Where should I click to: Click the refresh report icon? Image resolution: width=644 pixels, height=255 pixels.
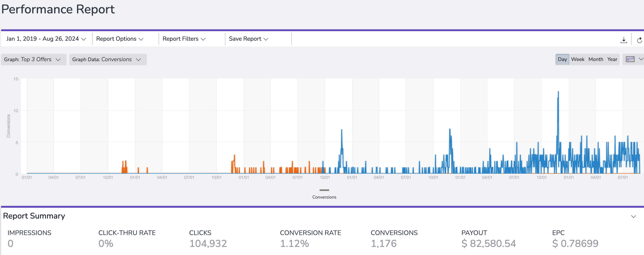coord(639,40)
